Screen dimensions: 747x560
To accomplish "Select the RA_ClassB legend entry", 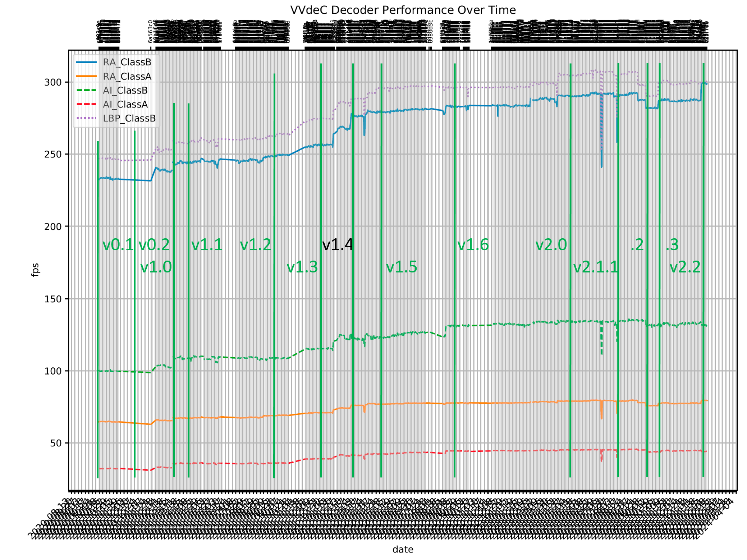I will pos(114,62).
